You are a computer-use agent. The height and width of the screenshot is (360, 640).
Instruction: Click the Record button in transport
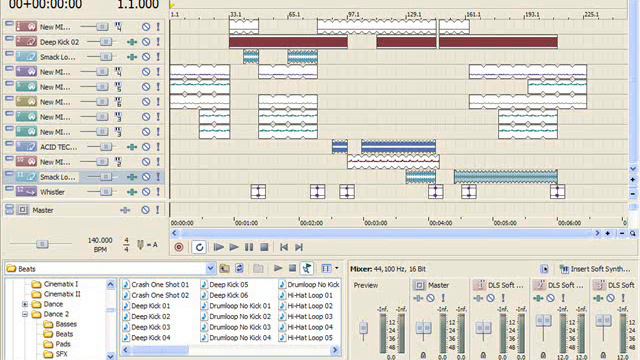click(x=179, y=247)
